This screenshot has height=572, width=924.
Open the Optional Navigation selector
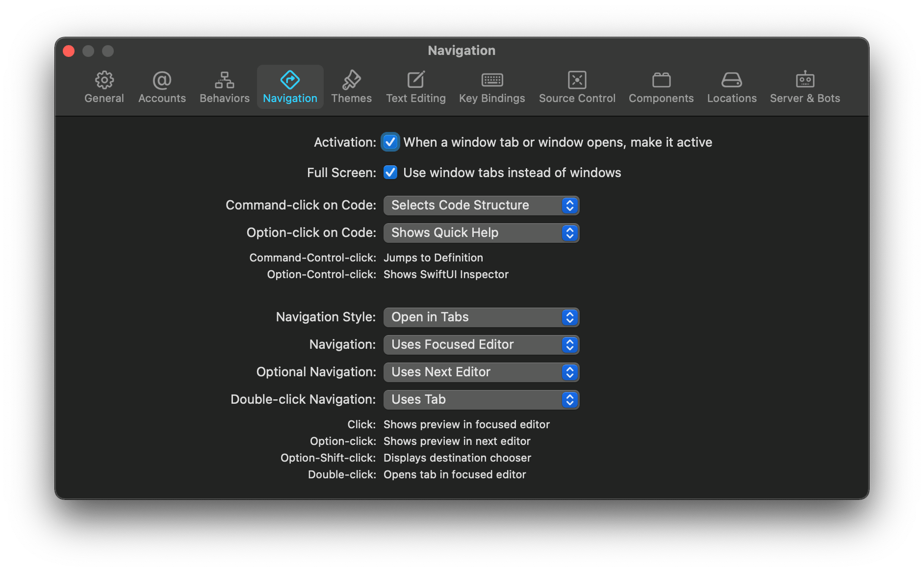(x=481, y=372)
